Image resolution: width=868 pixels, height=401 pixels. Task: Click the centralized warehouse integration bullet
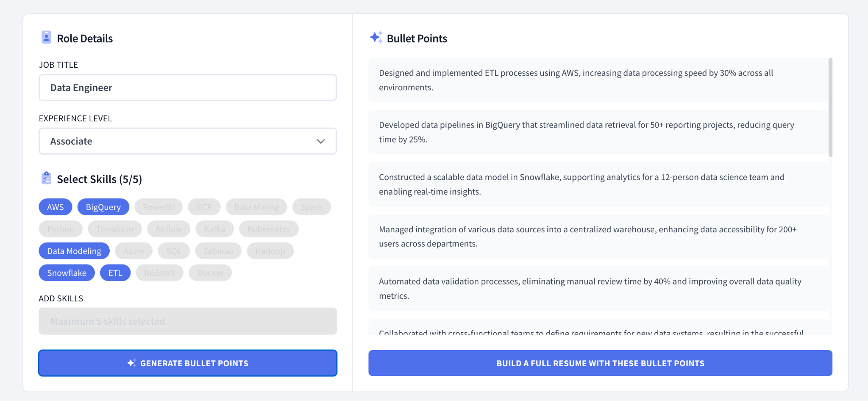(598, 237)
